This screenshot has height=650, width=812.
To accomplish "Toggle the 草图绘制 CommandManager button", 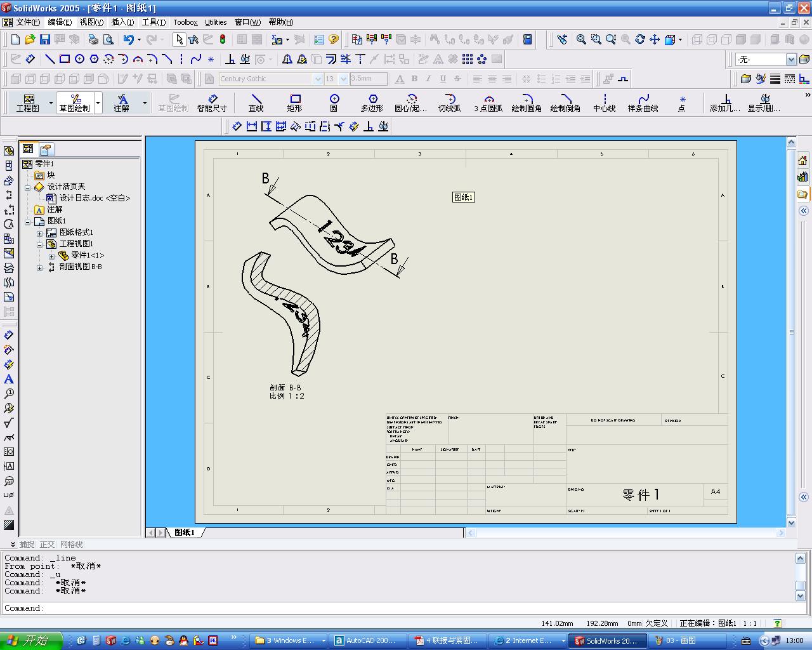I will [x=75, y=103].
